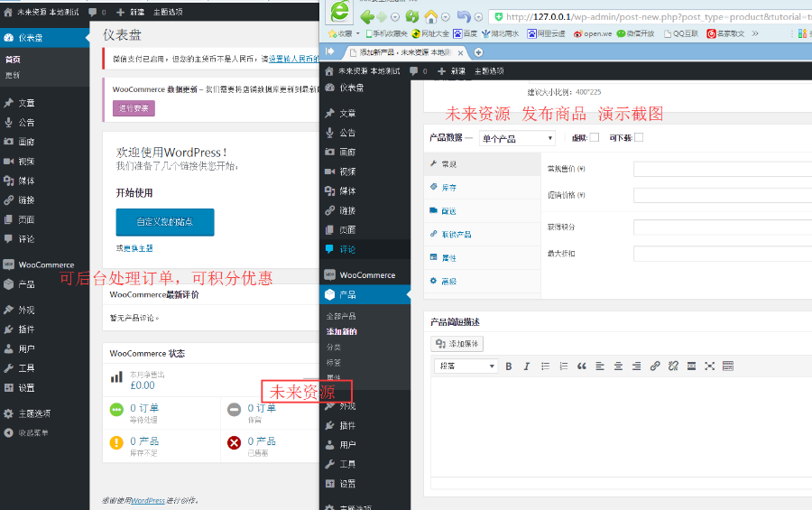Toggle the editor toolbar kitchen sink
812x510 pixels.
click(727, 366)
